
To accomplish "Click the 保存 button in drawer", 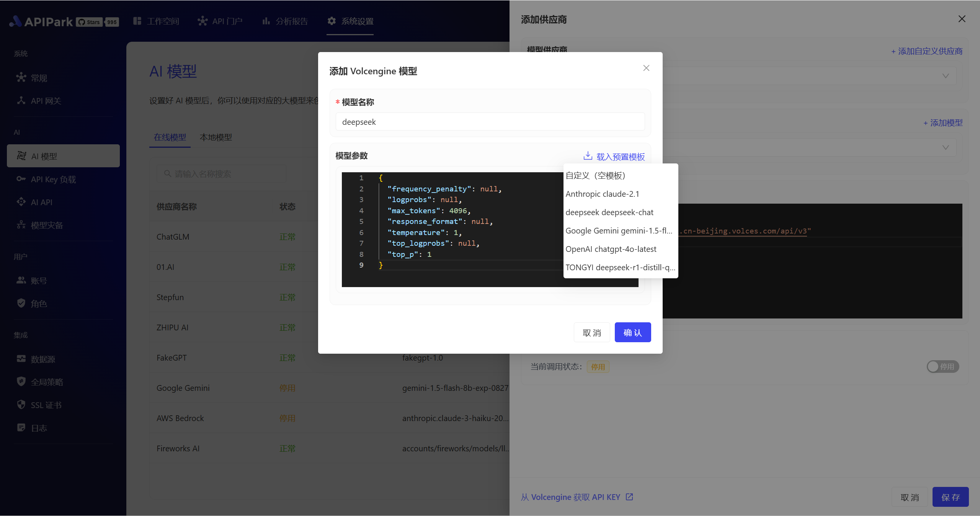I will pos(950,497).
